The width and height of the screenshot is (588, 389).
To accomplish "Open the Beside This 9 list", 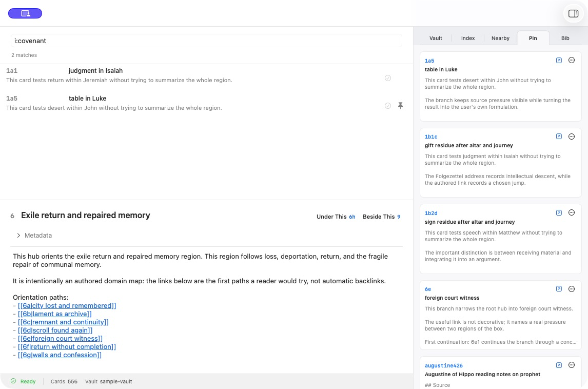I will point(381,217).
